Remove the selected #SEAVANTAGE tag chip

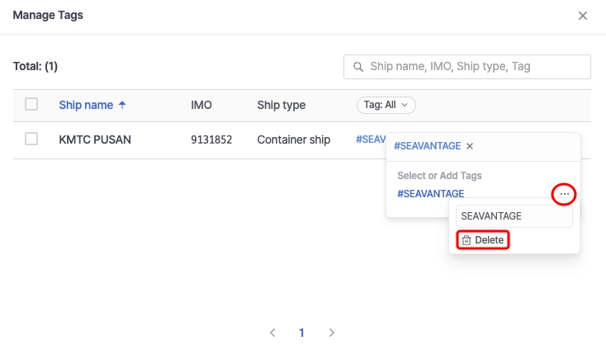470,146
